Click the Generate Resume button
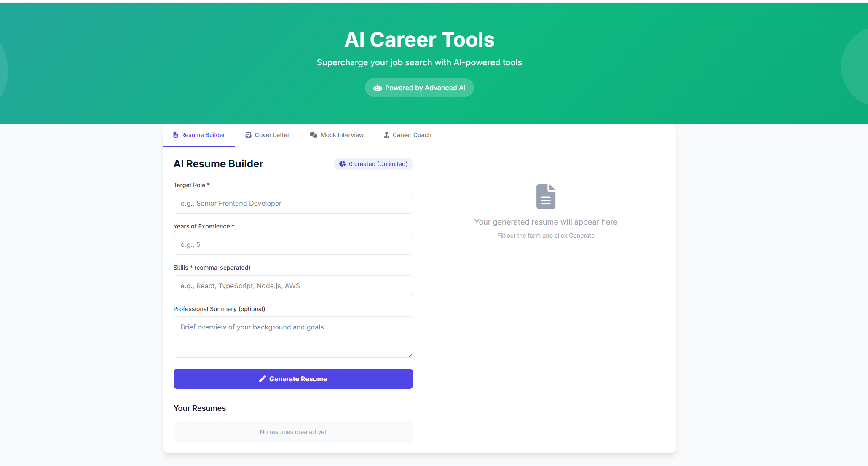The width and height of the screenshot is (868, 466). pyautogui.click(x=293, y=379)
